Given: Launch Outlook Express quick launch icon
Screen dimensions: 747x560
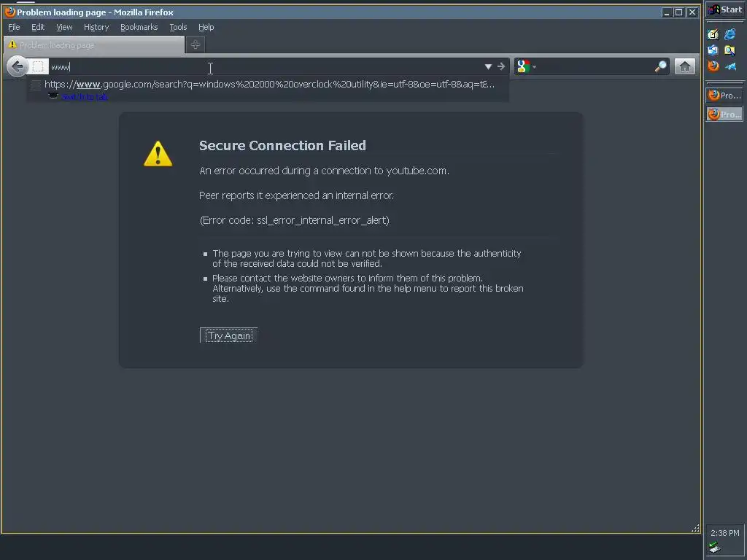Looking at the screenshot, I should pos(713,50).
